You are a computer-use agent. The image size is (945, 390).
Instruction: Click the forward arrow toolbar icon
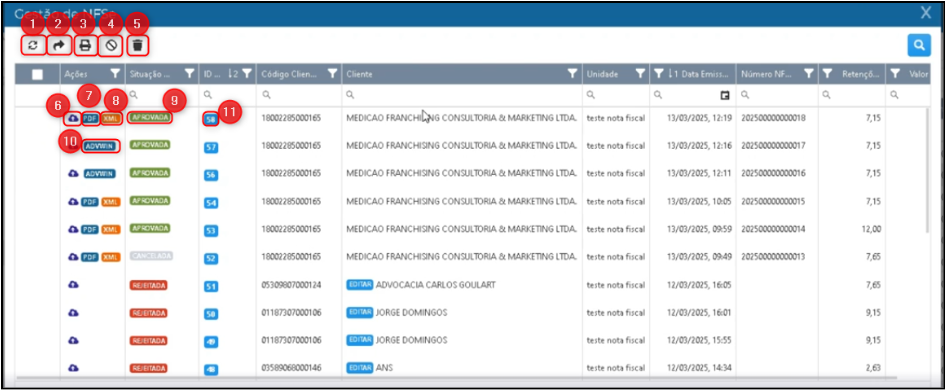tap(59, 45)
